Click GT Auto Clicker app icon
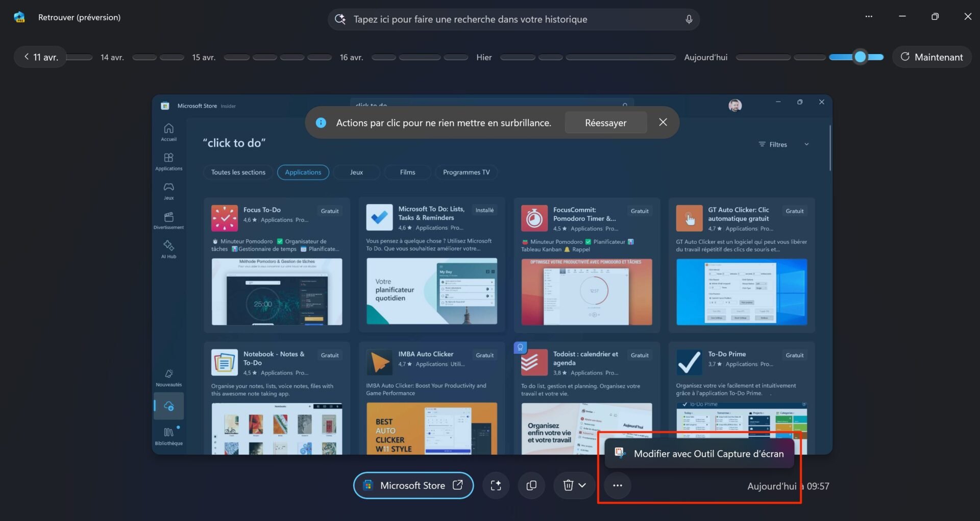 (689, 218)
